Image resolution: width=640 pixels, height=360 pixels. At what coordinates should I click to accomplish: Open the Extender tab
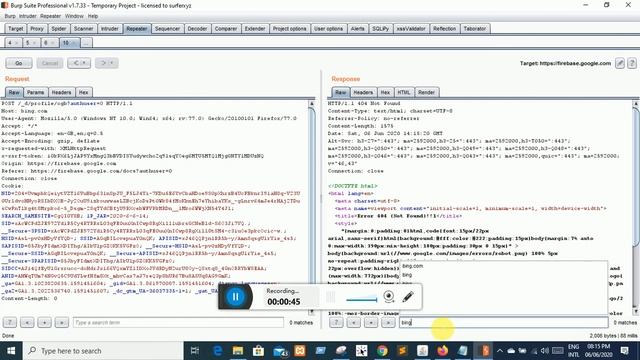click(255, 29)
